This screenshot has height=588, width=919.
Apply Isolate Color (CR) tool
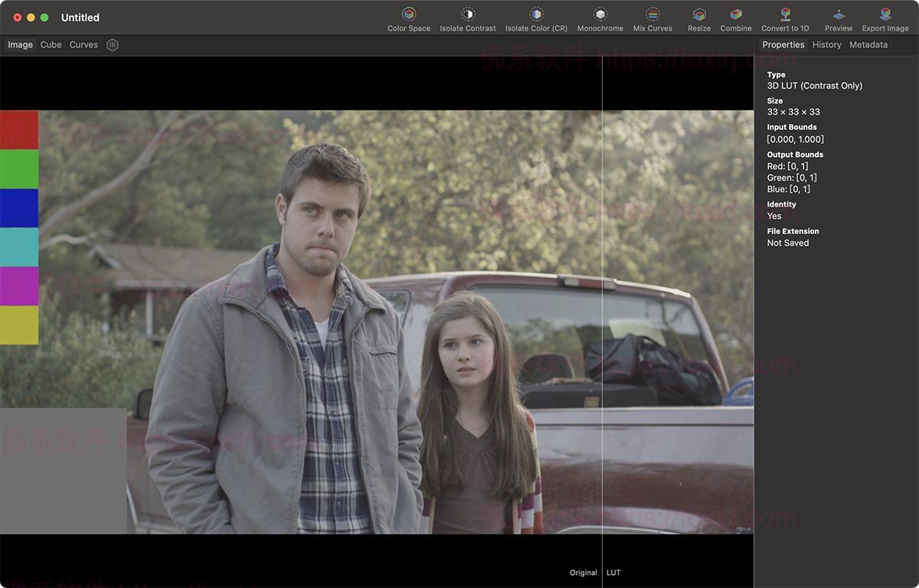click(536, 15)
